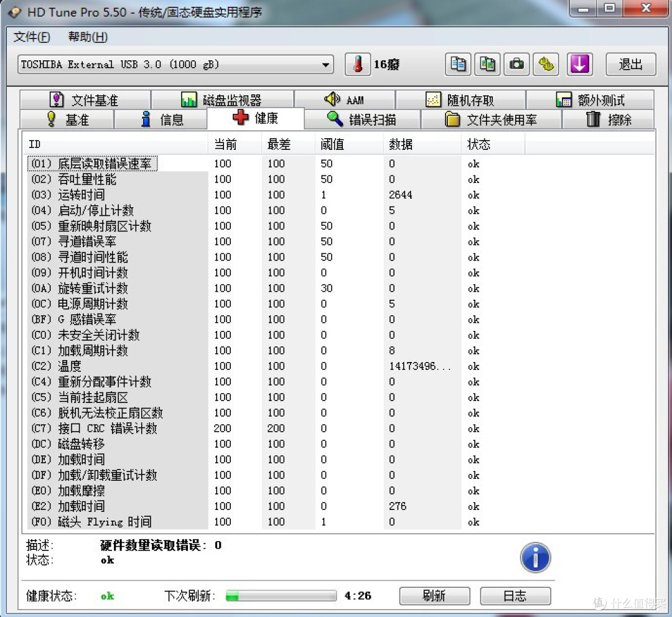This screenshot has width=672, height=617.
Task: Click the next refresh progress bar
Action: coord(281,596)
